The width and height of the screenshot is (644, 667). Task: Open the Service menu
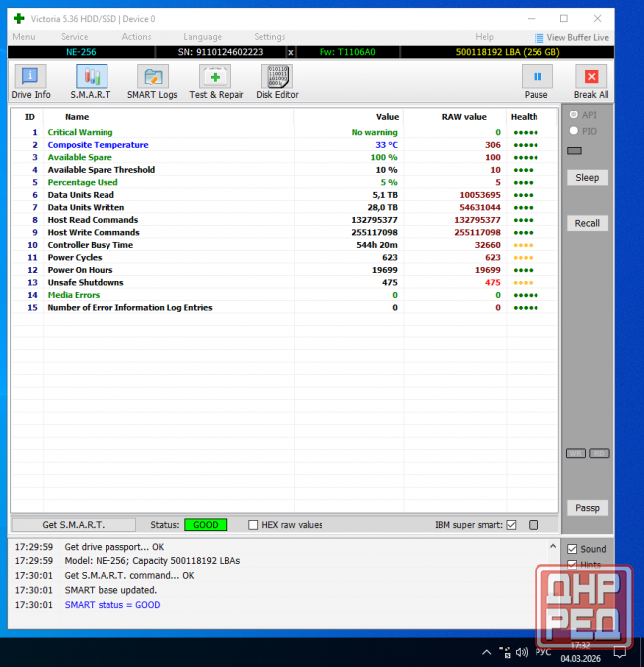tap(74, 37)
